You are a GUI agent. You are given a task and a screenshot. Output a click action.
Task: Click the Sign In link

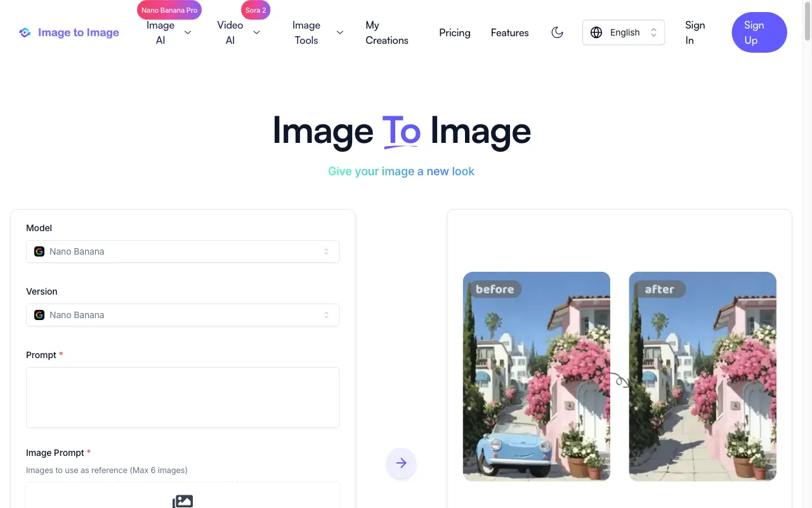695,32
